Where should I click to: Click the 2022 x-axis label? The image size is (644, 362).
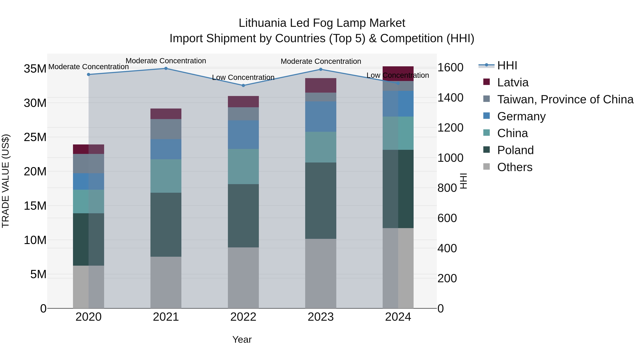[243, 317]
